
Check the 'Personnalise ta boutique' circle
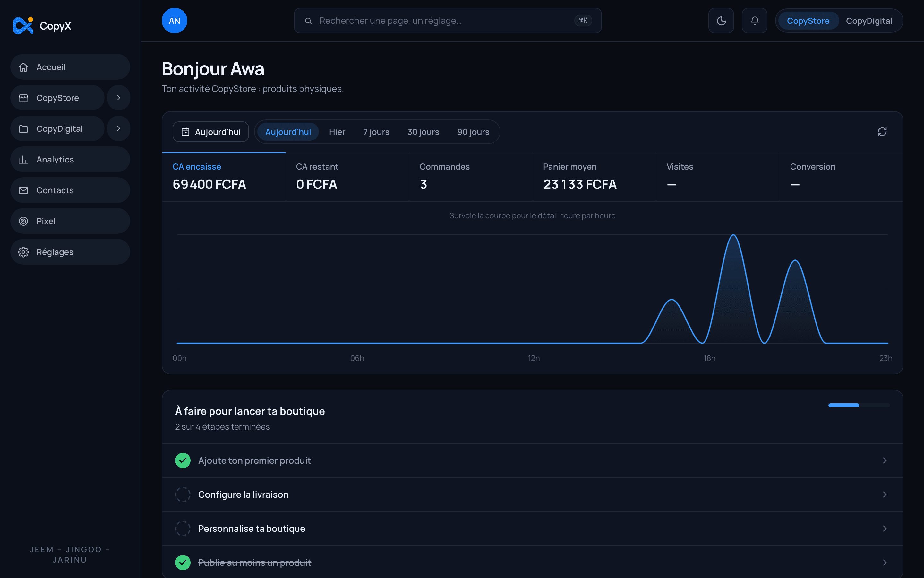(x=183, y=529)
